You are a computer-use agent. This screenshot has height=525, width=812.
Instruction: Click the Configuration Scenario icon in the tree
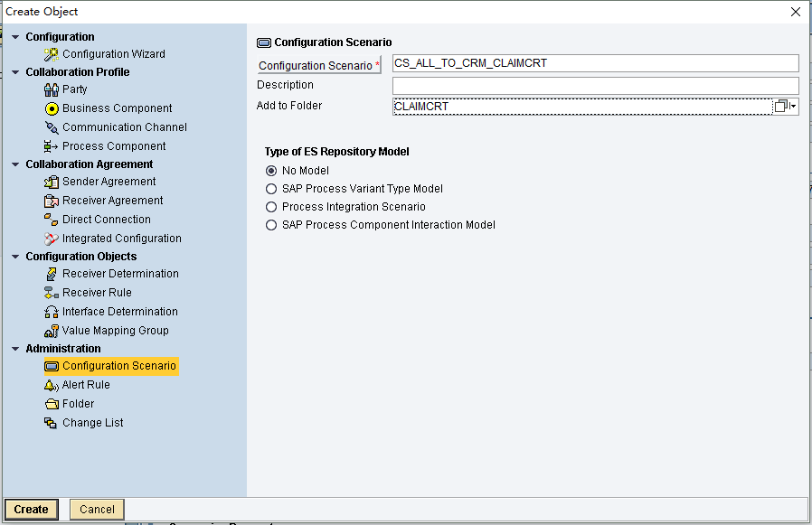pyautogui.click(x=52, y=367)
